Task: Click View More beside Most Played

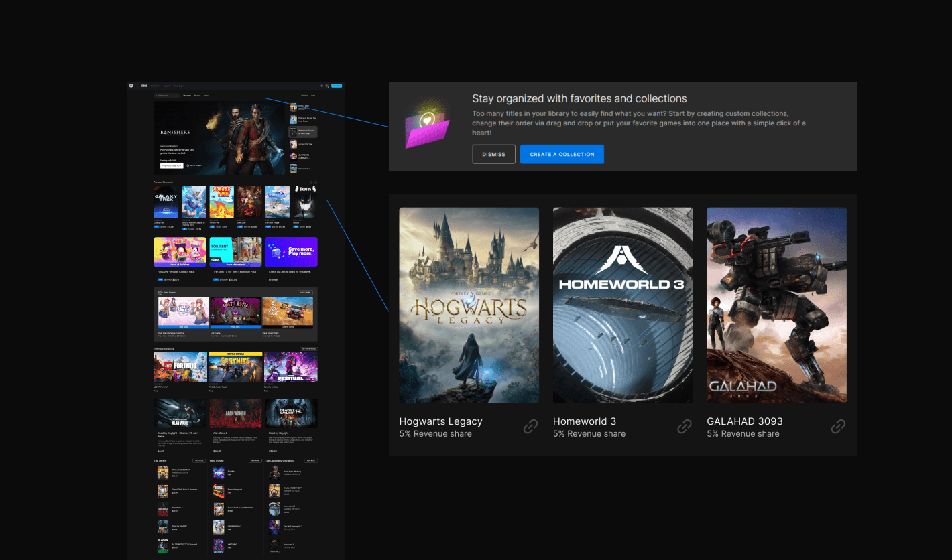Action: point(255,460)
